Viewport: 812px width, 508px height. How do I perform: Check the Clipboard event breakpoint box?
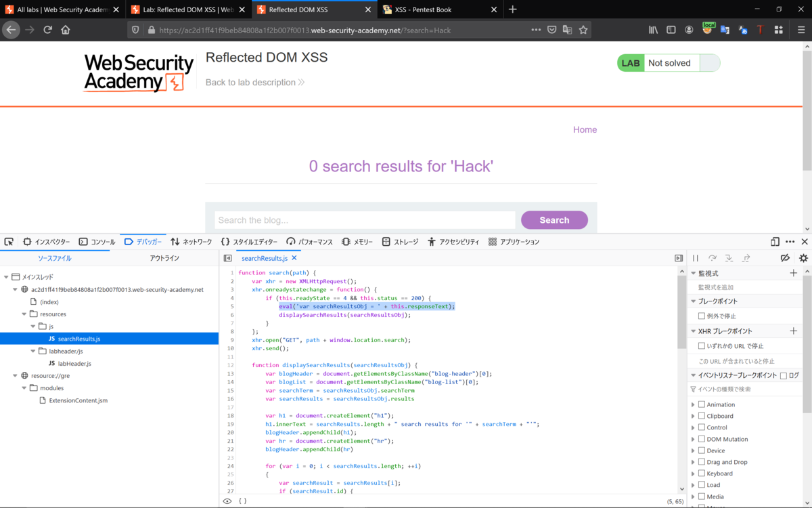[702, 416]
